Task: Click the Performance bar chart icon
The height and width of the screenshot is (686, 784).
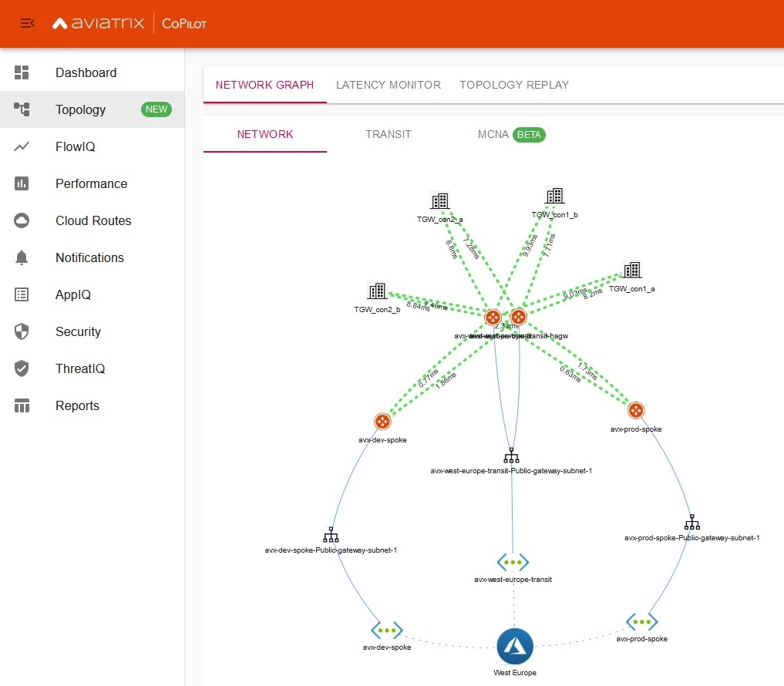Action: click(x=22, y=183)
